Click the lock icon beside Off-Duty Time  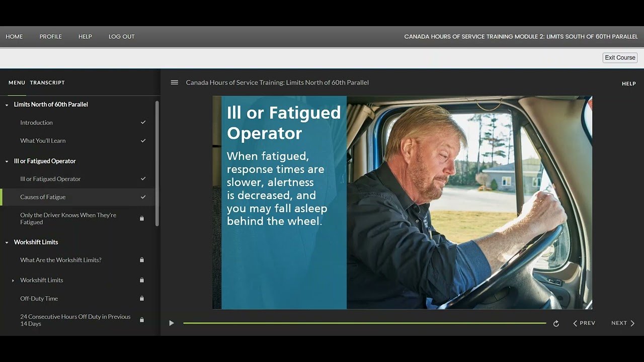tap(142, 299)
